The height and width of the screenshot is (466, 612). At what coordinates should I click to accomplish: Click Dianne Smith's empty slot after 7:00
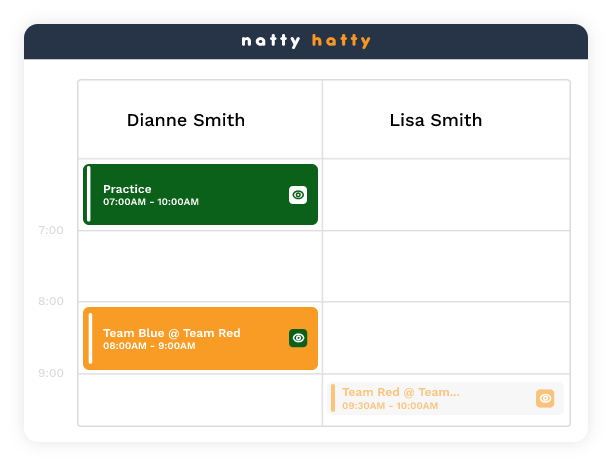(200, 266)
